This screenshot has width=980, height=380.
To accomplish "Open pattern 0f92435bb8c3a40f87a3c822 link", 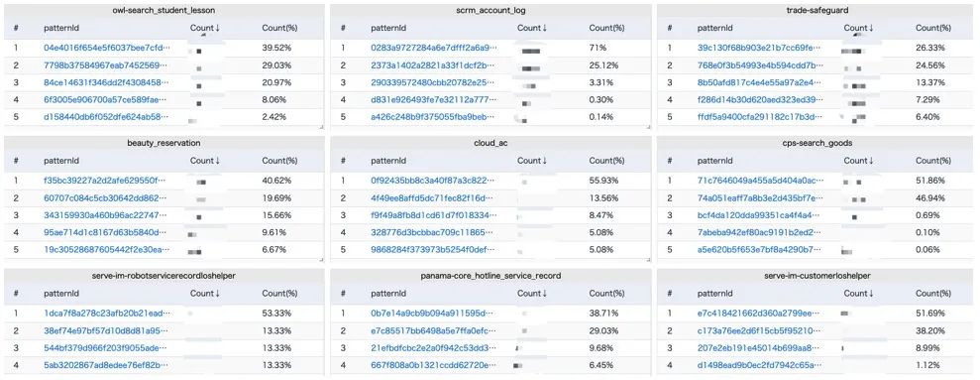I will [432, 181].
